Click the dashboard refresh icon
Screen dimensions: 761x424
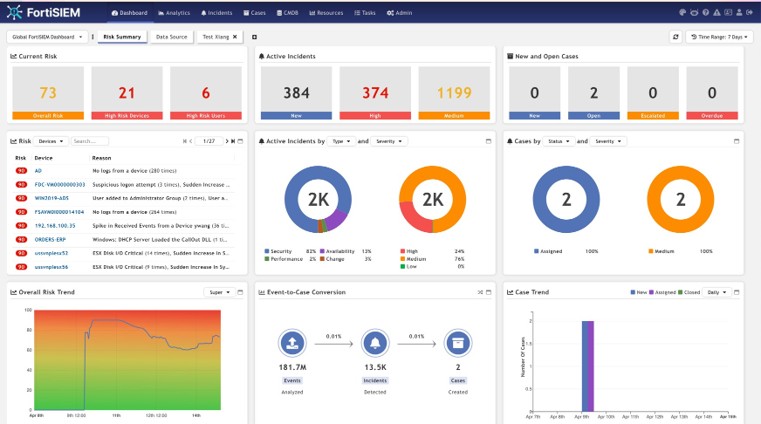pyautogui.click(x=676, y=36)
